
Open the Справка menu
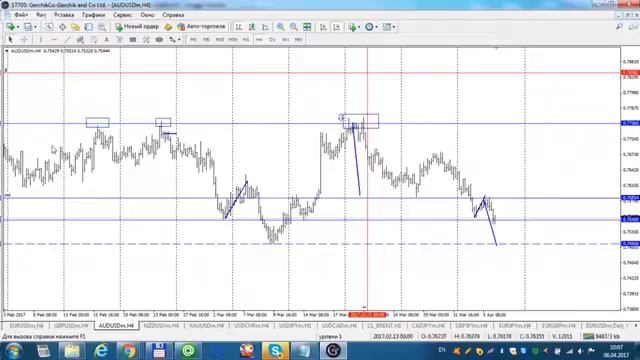[173, 15]
